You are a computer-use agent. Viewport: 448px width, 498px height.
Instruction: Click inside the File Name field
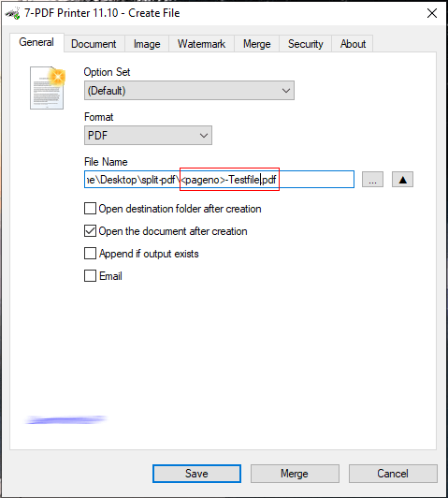[x=219, y=180]
